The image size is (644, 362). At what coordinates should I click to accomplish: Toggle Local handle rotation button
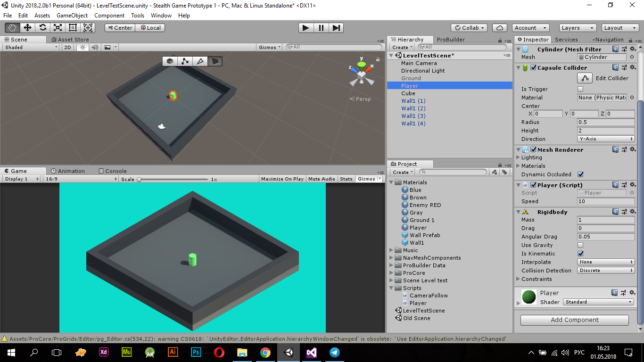pyautogui.click(x=150, y=28)
